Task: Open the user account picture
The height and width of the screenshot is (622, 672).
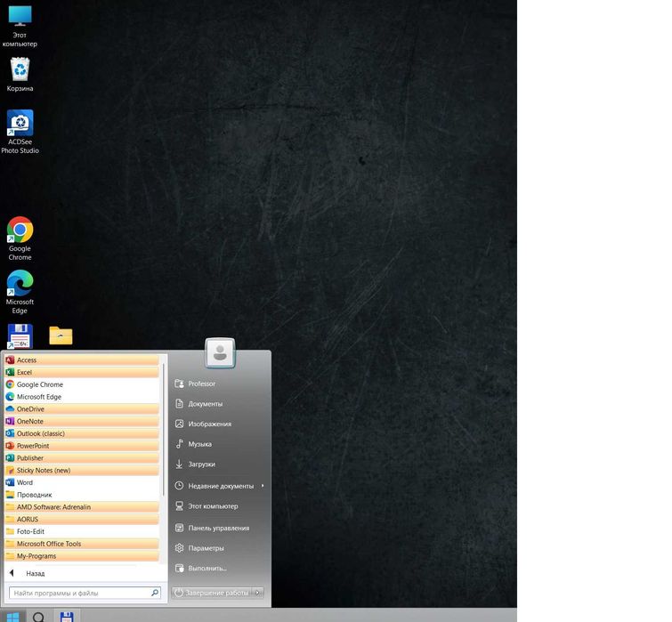Action: (x=220, y=353)
